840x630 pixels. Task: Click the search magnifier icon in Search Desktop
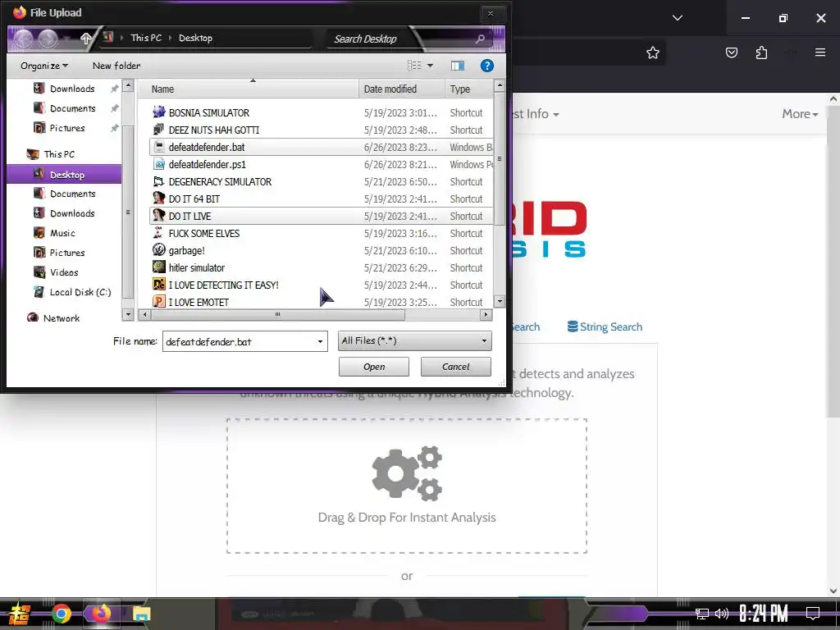coord(479,39)
